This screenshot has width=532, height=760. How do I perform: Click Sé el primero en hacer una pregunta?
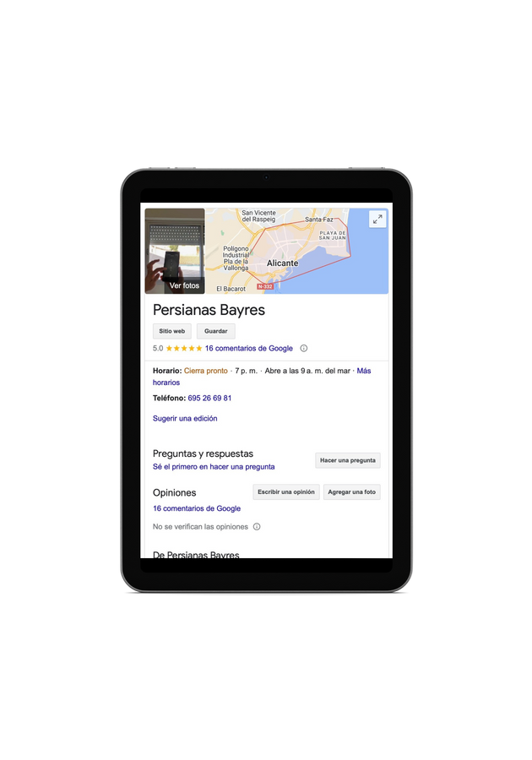tap(214, 467)
